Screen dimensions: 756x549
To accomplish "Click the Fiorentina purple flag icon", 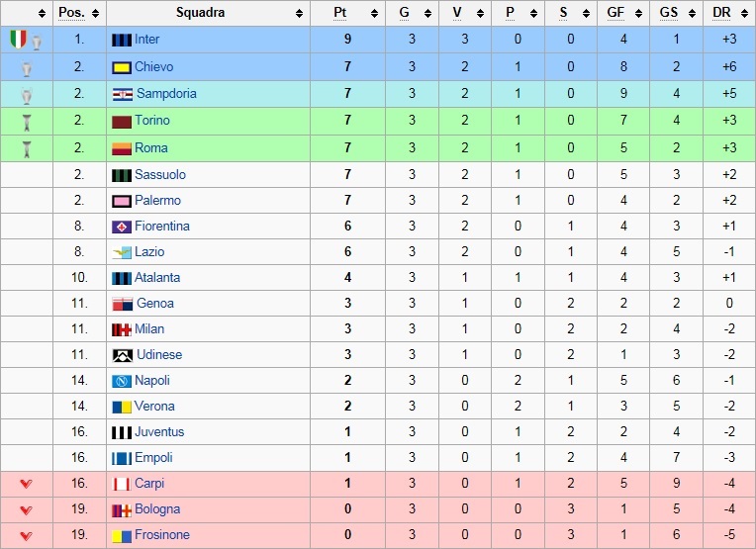I will coord(122,227).
